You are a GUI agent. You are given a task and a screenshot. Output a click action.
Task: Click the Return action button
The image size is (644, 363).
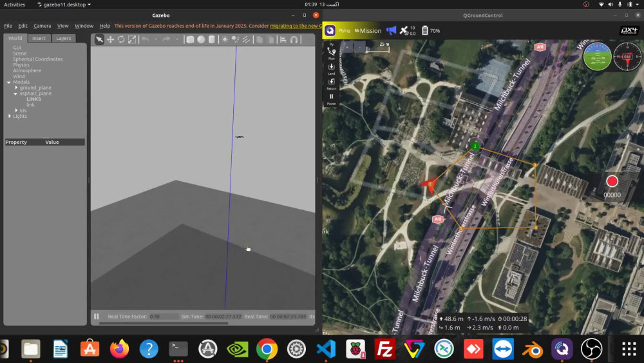pos(332,83)
